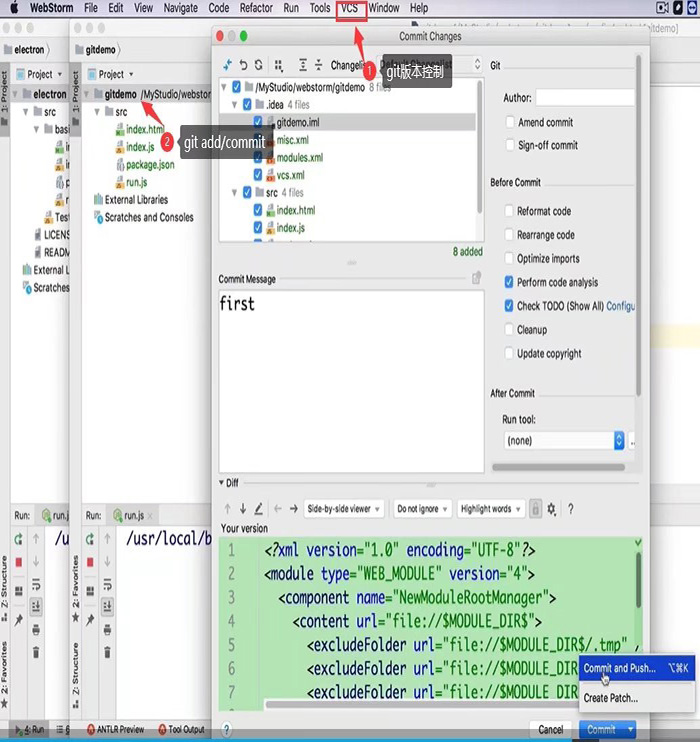The image size is (700, 742).
Task: Open the VCS menu
Action: click(x=350, y=8)
